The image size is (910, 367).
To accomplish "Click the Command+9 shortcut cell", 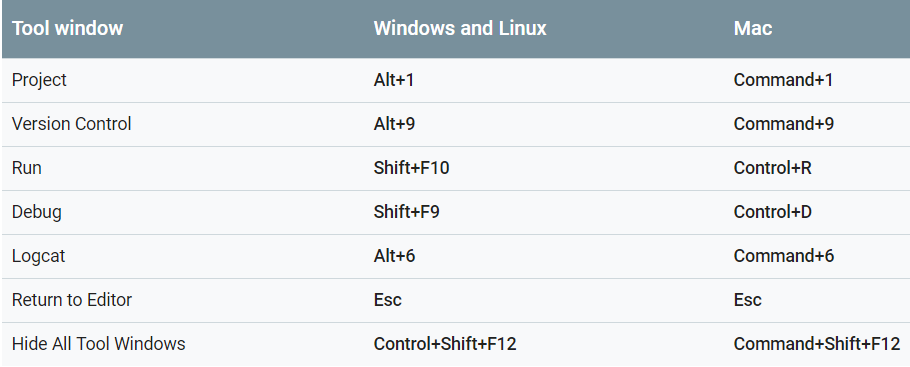I will click(x=783, y=124).
